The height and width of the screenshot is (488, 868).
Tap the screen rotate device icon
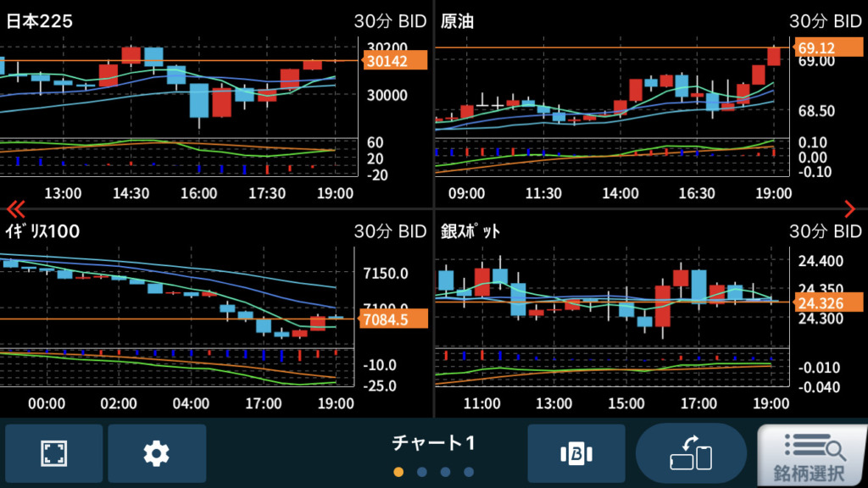691,454
